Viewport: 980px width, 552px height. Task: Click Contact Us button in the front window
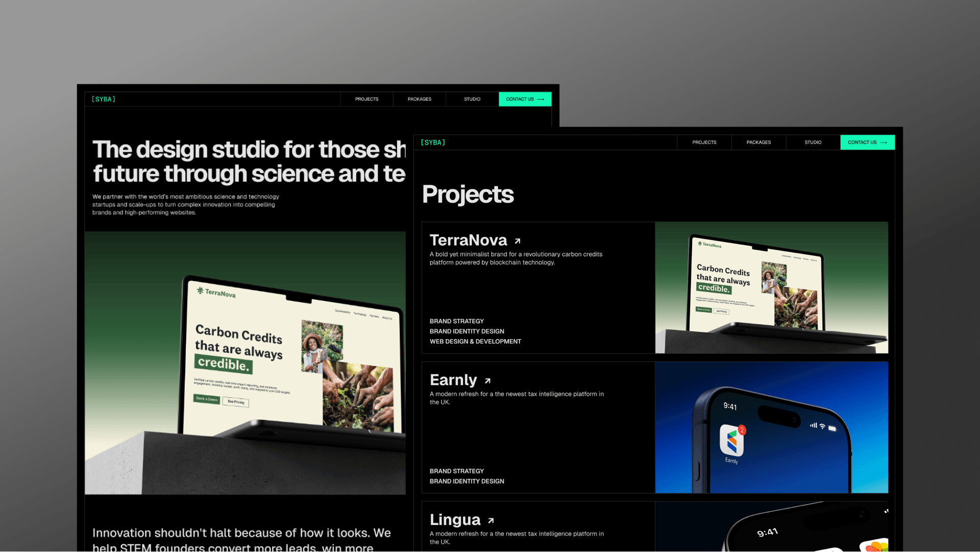pos(867,142)
